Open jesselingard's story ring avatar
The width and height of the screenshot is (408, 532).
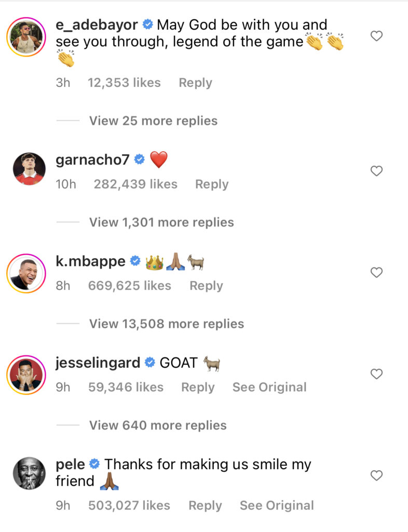pyautogui.click(x=26, y=375)
